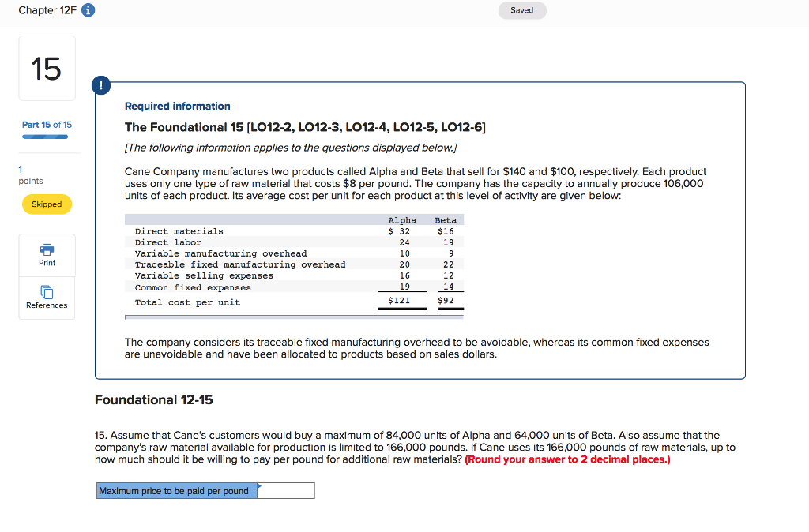
Task: Click the stacked pages glyph above References
Action: 46,291
